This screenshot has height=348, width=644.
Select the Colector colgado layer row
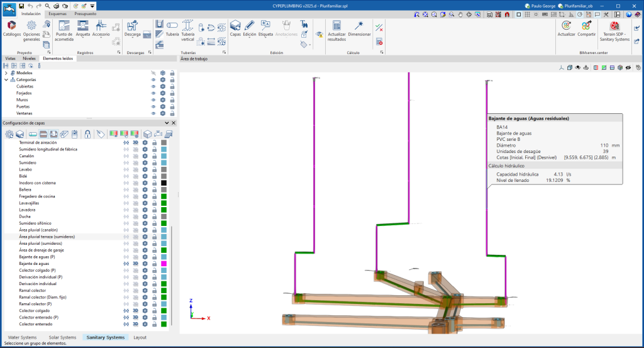[33, 310]
